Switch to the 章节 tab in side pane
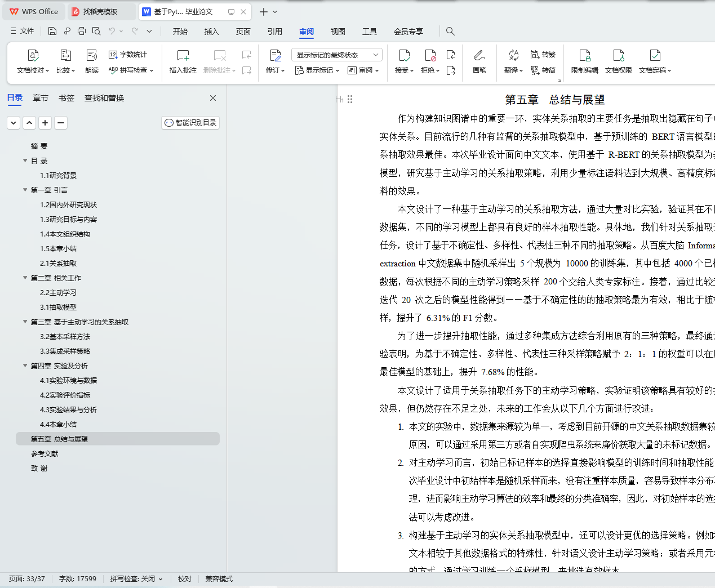 click(41, 98)
